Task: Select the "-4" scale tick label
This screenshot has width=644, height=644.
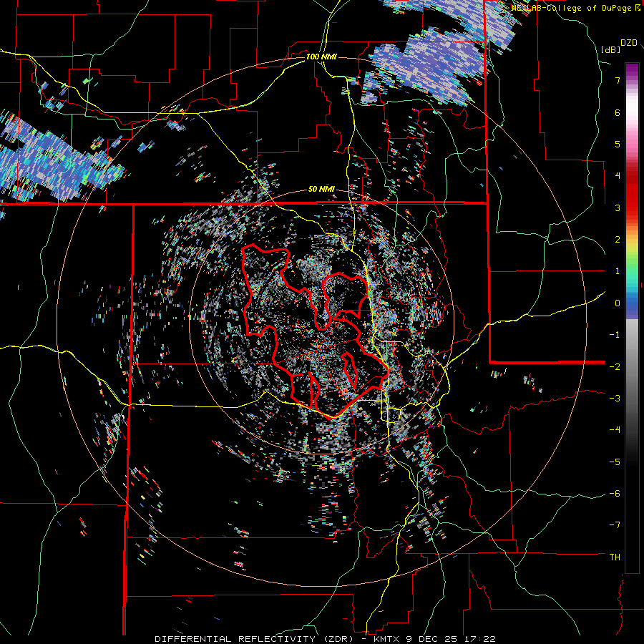Action: 615,430
